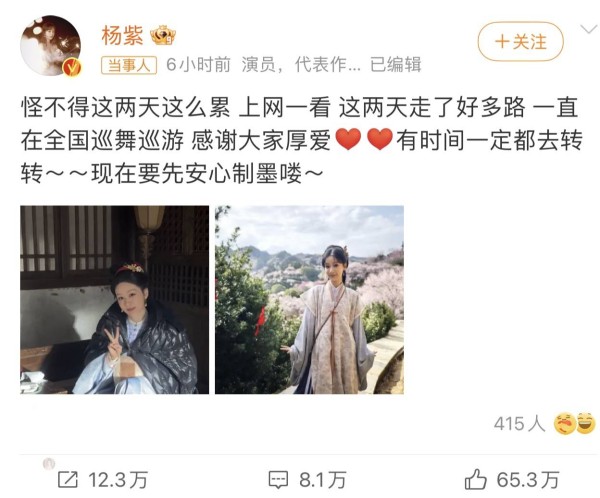Click the orange V verified badge
Viewport: 600px width, 498px height.
(72, 68)
